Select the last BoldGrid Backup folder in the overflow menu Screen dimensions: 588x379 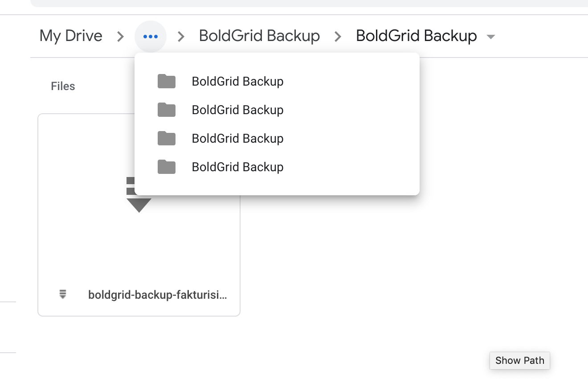(x=237, y=167)
